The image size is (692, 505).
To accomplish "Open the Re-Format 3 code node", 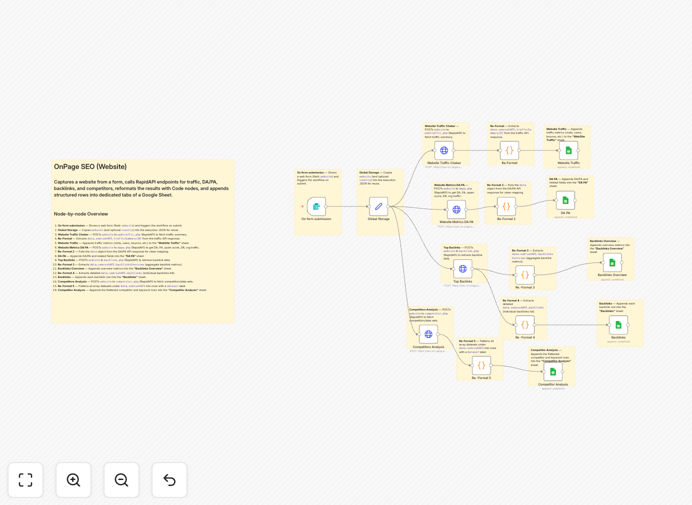I will point(525,275).
